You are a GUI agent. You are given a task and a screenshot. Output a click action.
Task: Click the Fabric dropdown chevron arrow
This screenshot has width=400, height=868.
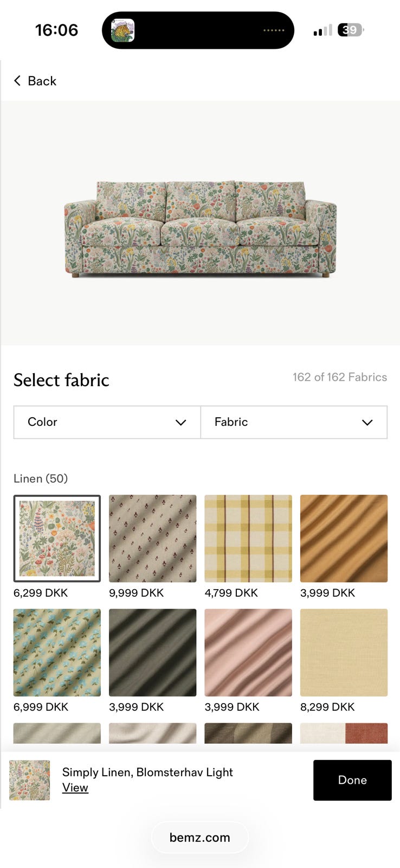pos(367,423)
